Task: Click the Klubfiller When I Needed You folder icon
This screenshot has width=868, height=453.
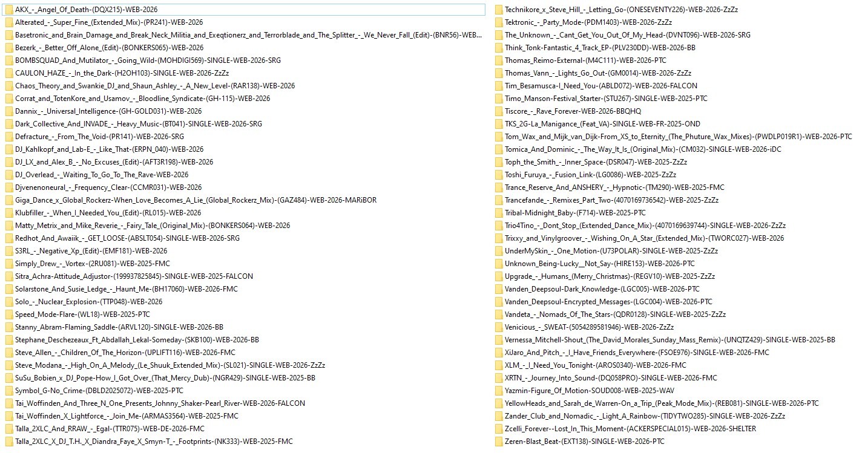Action: tap(8, 213)
